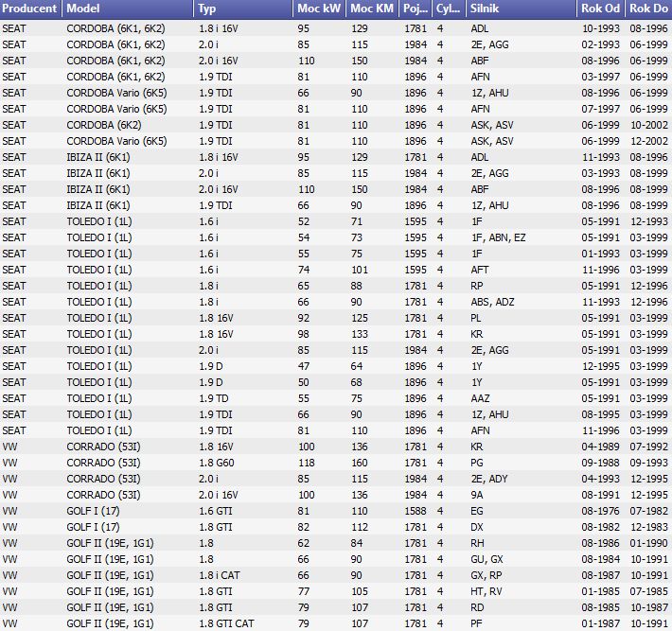
Task: Select power cell '133' KM
Action: (359, 334)
